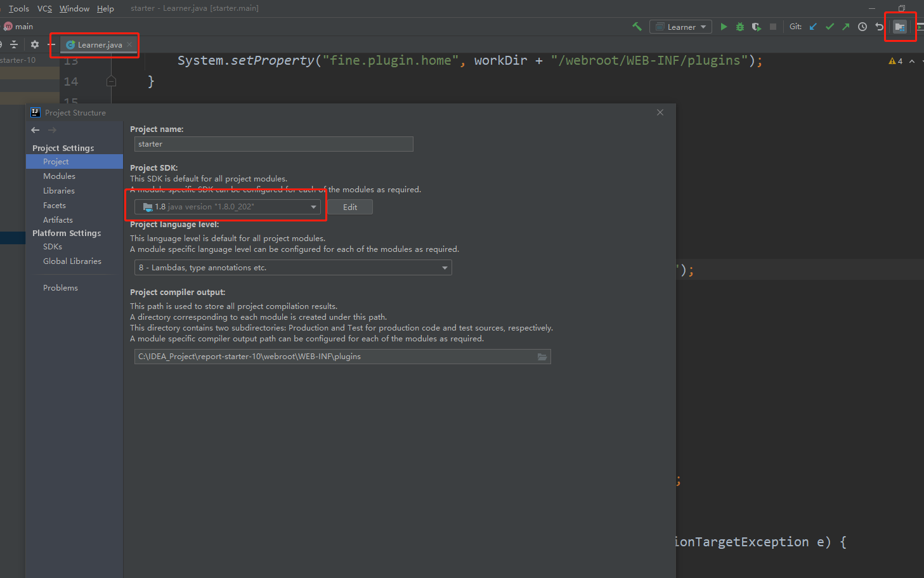Open the Help menu
Image resolution: width=924 pixels, height=578 pixels.
(x=105, y=8)
